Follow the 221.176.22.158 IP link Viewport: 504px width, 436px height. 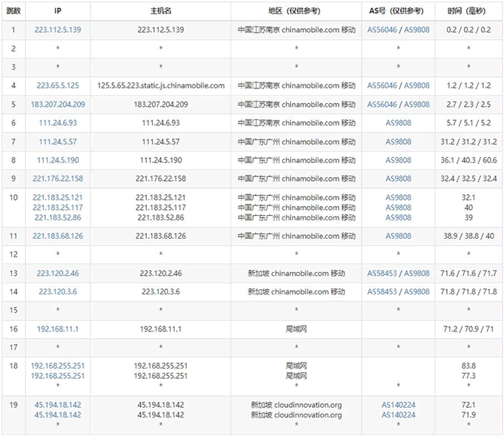tap(58, 179)
